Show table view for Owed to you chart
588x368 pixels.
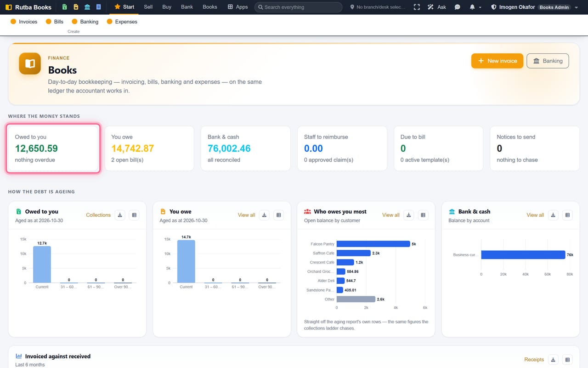click(x=134, y=215)
